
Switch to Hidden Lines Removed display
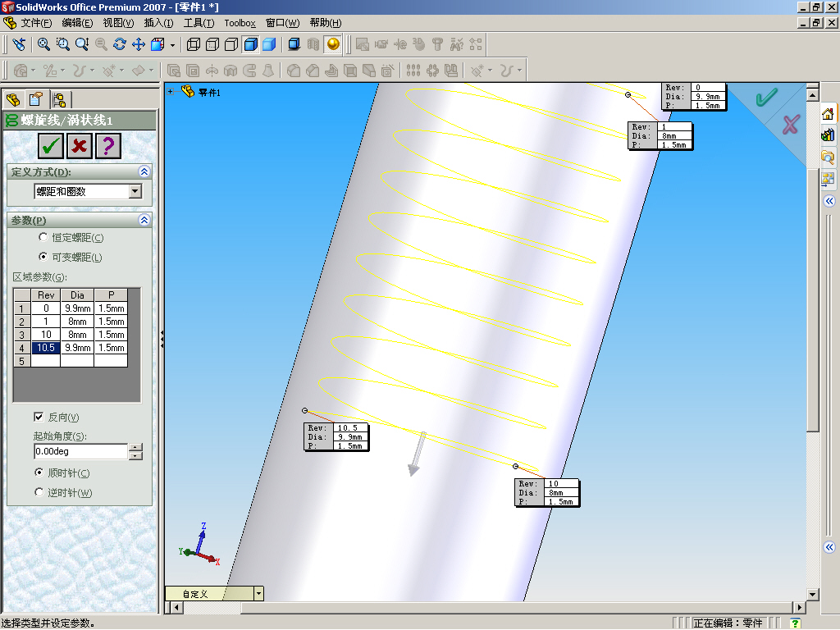click(x=231, y=44)
